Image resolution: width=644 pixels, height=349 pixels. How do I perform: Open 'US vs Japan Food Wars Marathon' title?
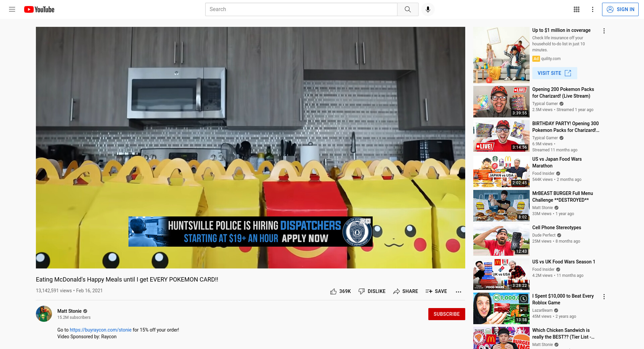(557, 162)
